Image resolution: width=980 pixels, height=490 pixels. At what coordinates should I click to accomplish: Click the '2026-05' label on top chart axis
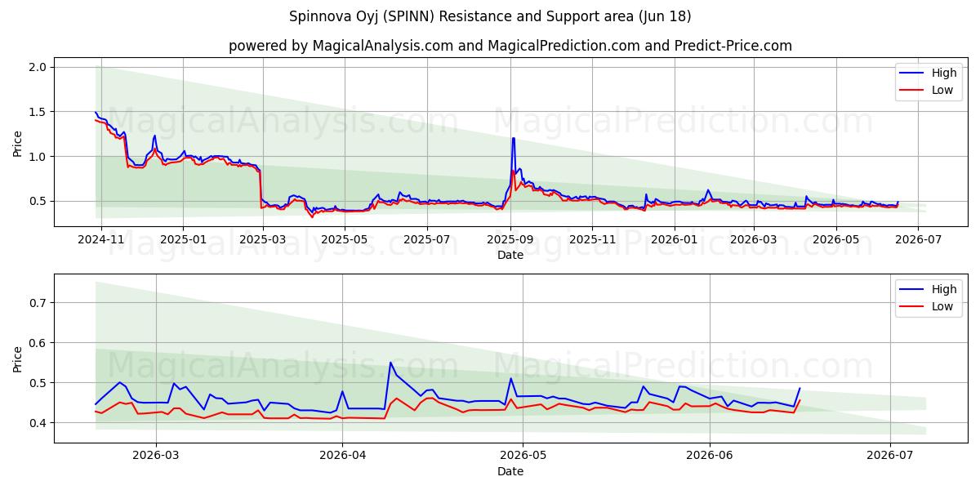coord(836,239)
